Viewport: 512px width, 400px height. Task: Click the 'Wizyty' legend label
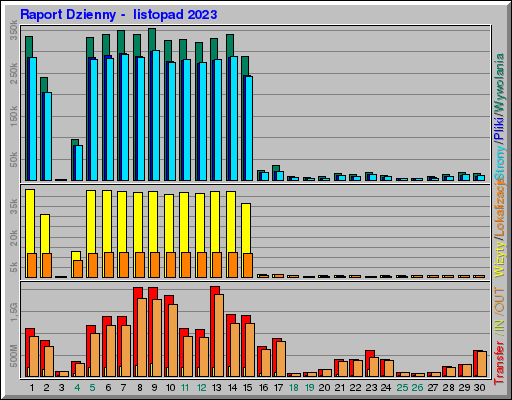pyautogui.click(x=499, y=259)
